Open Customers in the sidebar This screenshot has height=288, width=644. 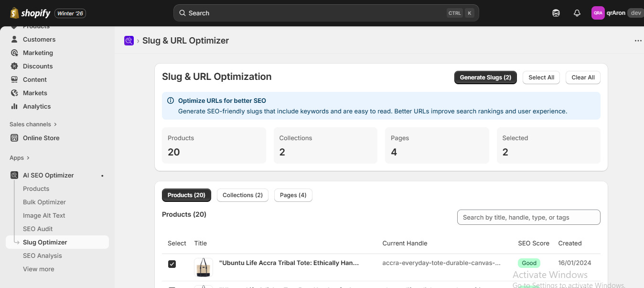(39, 39)
